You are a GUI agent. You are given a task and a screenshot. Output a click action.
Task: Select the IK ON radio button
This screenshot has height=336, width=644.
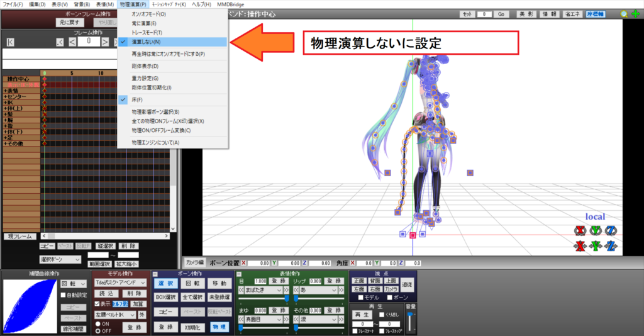pyautogui.click(x=97, y=324)
